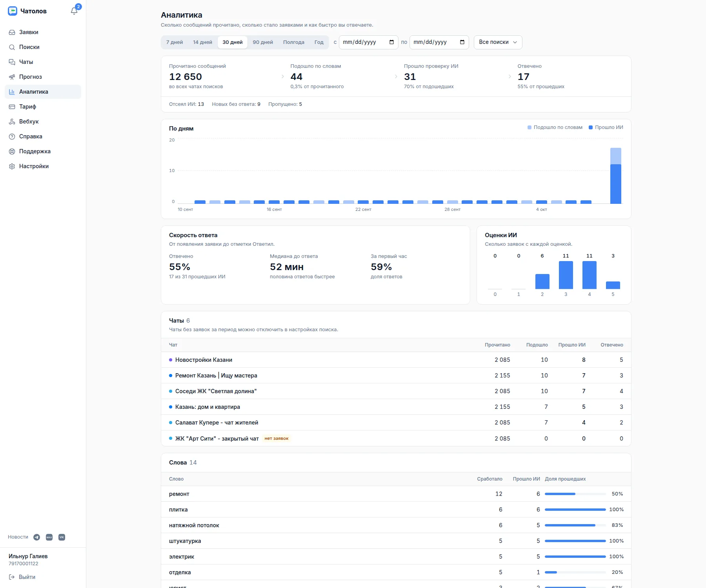Click the end date mm/dd/yyyy field
706x588 pixels.
(439, 42)
